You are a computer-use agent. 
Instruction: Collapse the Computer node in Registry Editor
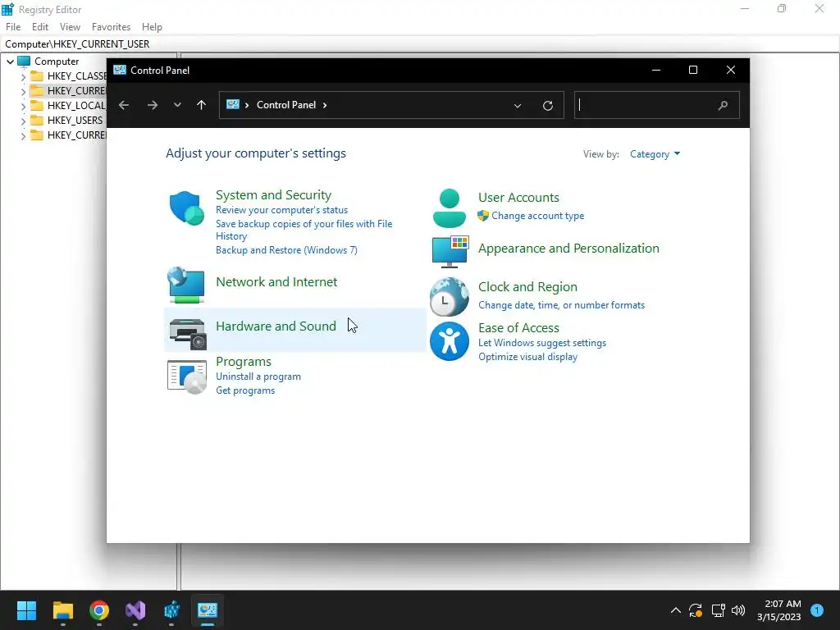(10, 62)
